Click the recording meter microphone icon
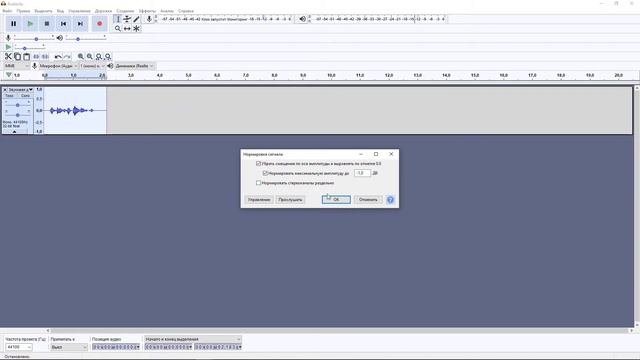The height and width of the screenshot is (360, 640). (x=149, y=19)
